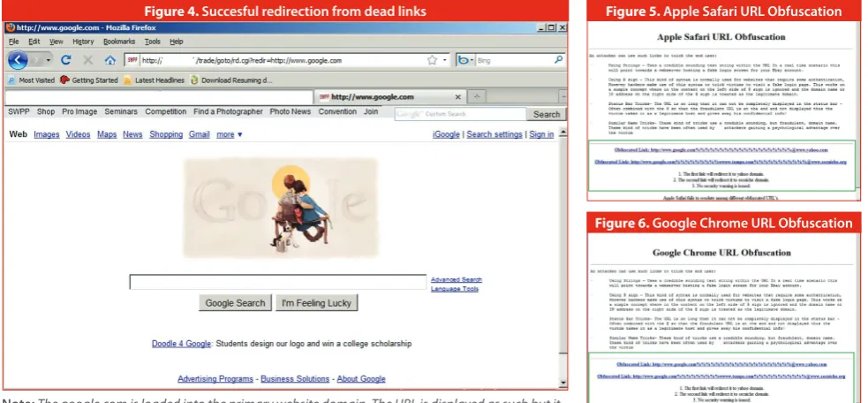Click the Google Search button
The image size is (868, 403).
click(235, 302)
